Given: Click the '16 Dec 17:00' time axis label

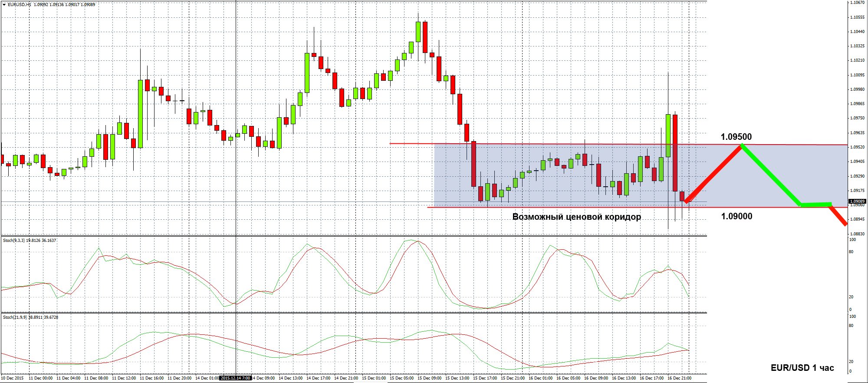Looking at the screenshot, I should [651, 378].
